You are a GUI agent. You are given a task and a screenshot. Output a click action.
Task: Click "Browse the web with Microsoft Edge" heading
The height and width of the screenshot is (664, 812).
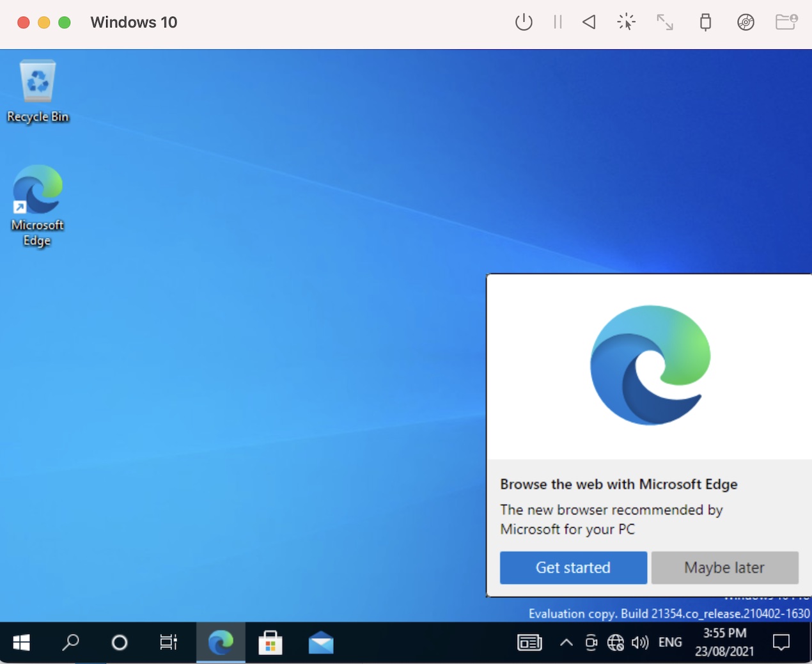pyautogui.click(x=619, y=484)
